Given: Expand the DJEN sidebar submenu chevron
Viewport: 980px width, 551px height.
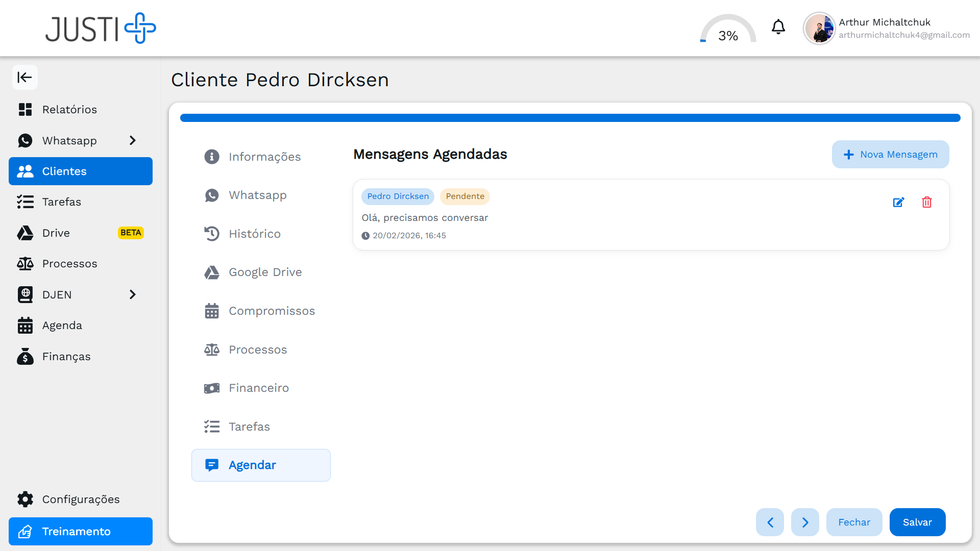Looking at the screenshot, I should click(133, 294).
